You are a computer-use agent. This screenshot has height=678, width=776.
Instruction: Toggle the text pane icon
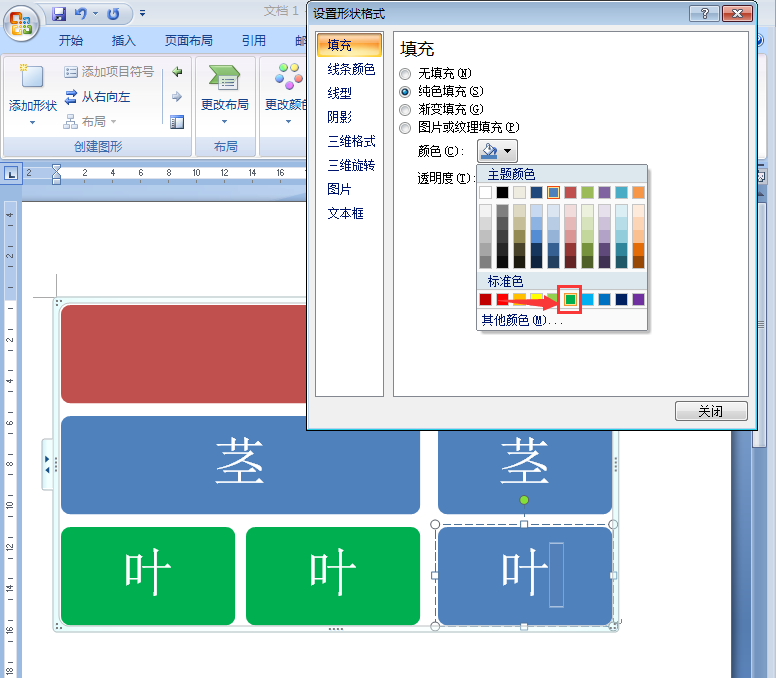pyautogui.click(x=177, y=122)
